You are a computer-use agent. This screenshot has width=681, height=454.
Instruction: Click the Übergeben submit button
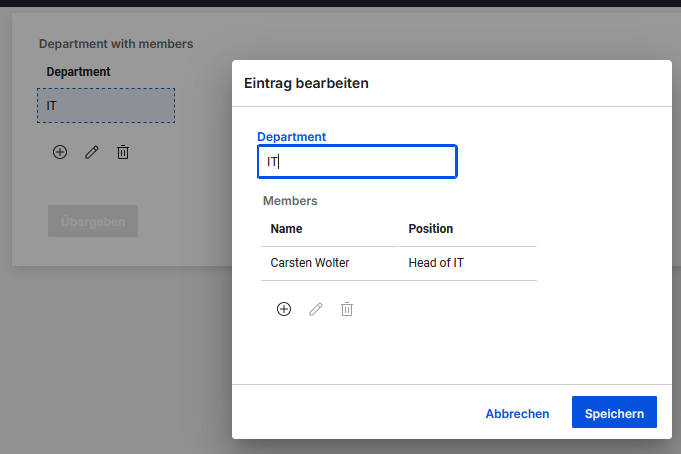click(93, 221)
